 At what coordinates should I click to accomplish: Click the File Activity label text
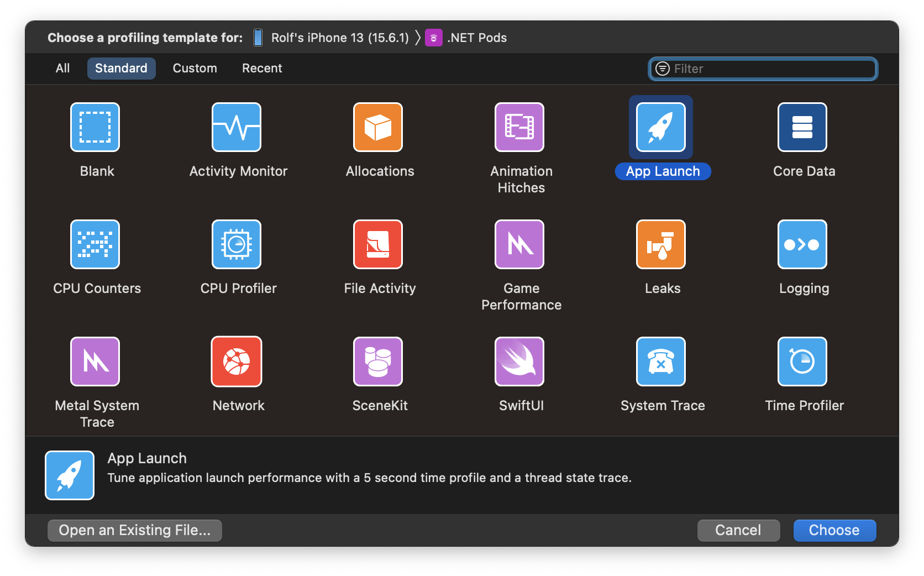point(380,289)
